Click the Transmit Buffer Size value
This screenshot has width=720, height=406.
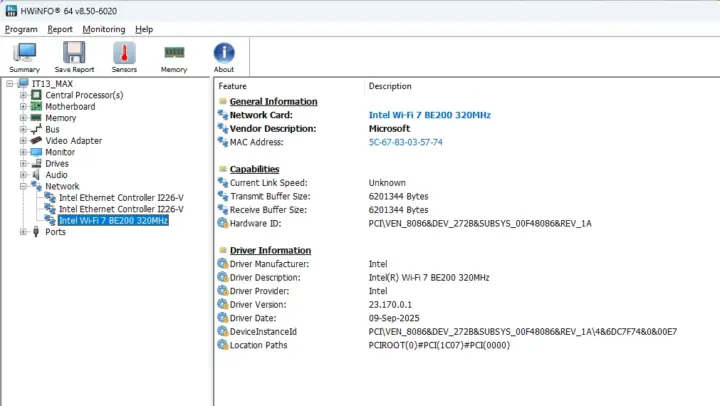point(398,196)
